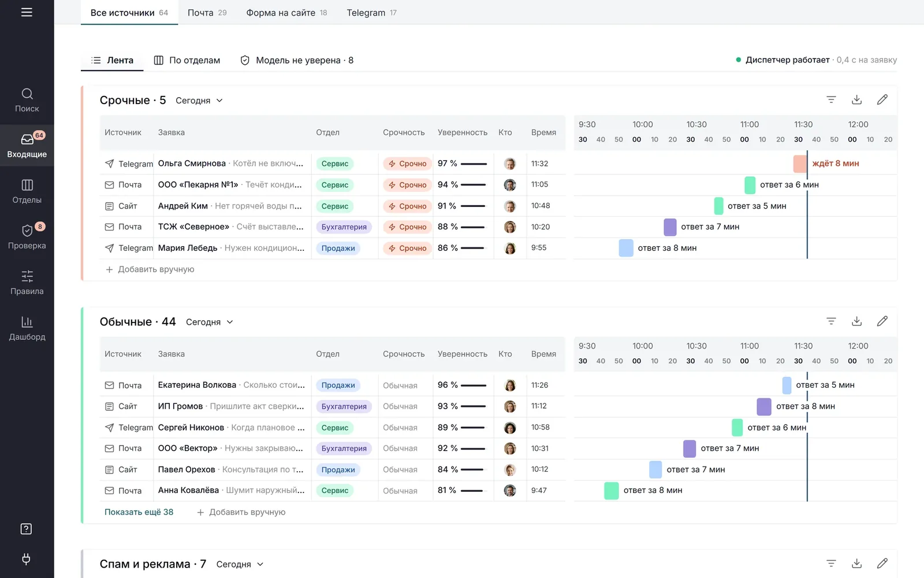Go to Входящие inbox section
The height and width of the screenshot is (578, 924).
(27, 146)
